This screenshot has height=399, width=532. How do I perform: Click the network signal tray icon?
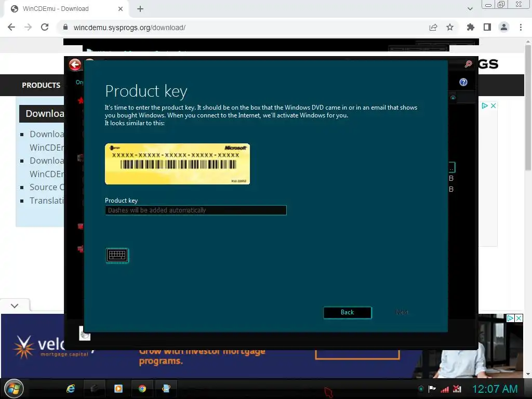tap(445, 389)
